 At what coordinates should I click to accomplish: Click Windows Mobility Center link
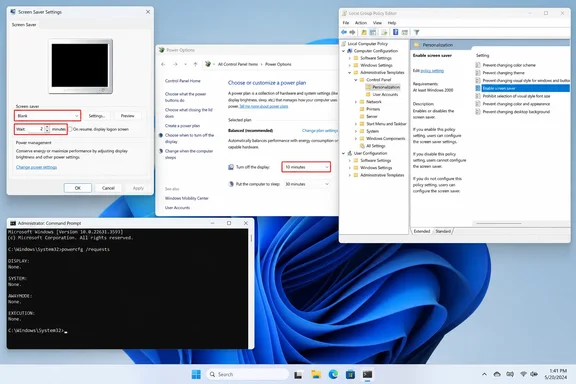187,198
